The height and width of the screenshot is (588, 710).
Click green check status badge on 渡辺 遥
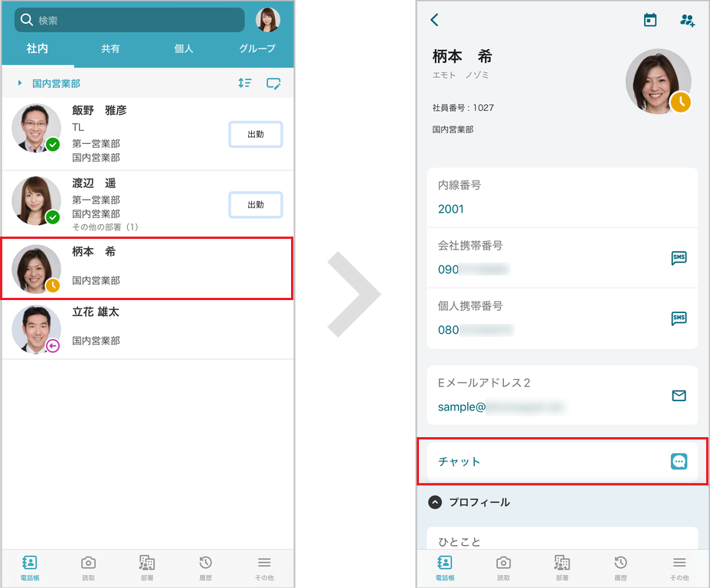pos(53,217)
